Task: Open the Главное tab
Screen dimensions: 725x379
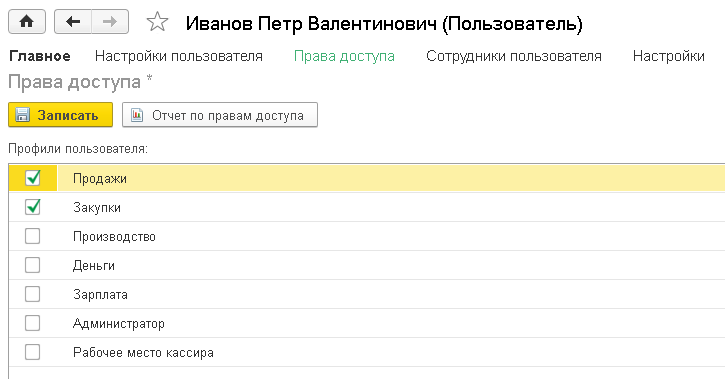Action: click(40, 56)
